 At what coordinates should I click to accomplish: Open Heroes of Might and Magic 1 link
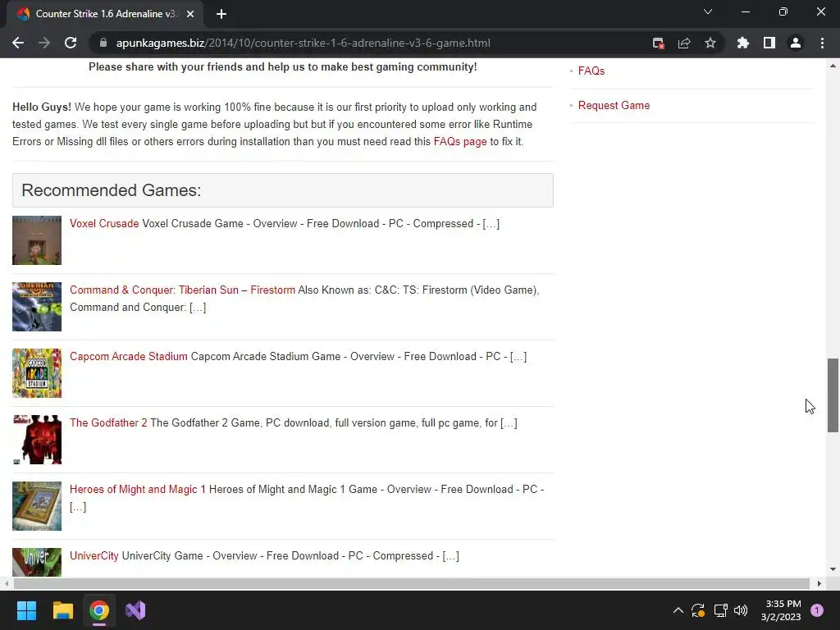(138, 489)
